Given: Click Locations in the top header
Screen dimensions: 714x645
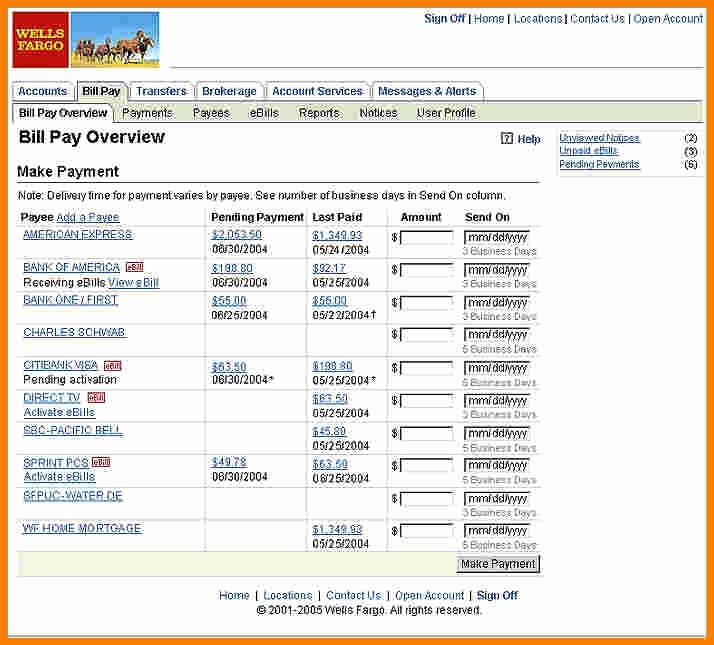Looking at the screenshot, I should (538, 19).
